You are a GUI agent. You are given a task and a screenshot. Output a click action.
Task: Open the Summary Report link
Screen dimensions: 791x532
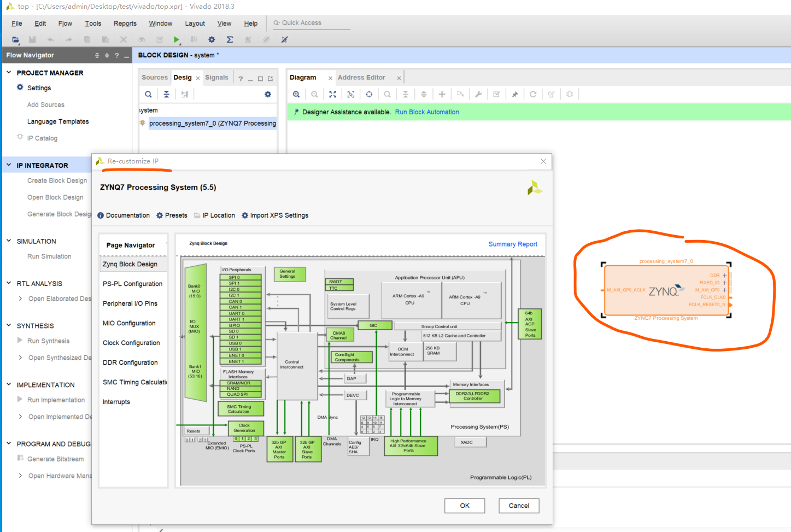pos(512,244)
